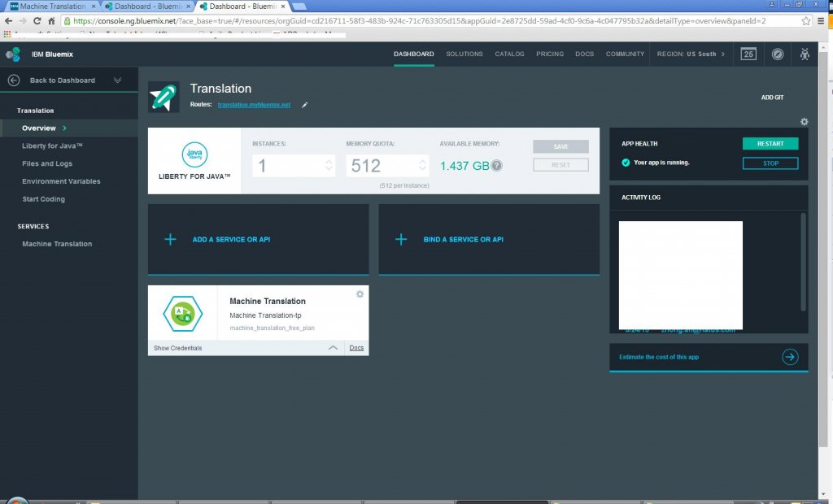The width and height of the screenshot is (833, 504).
Task: Expand Show Credentials using the chevron arrow
Action: (x=333, y=348)
